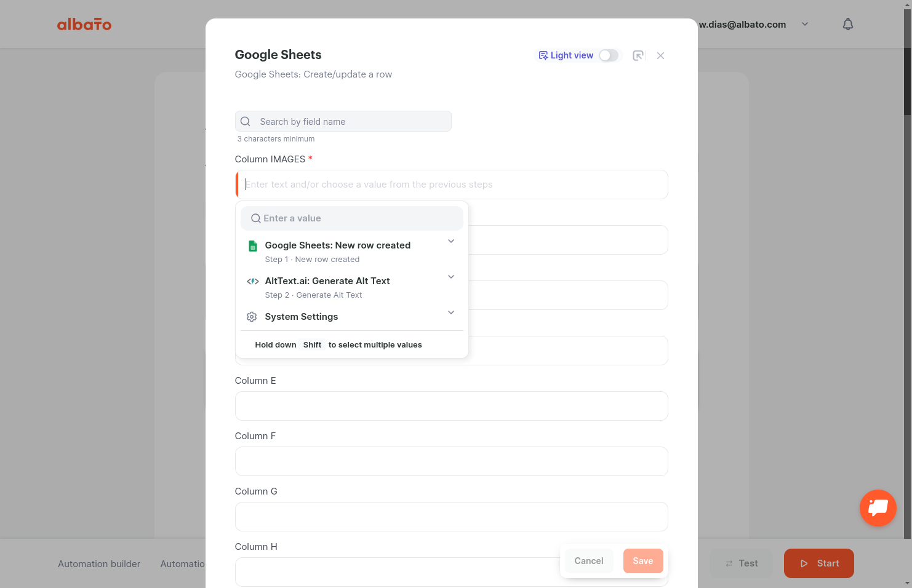Click the Column F input field

(x=452, y=461)
